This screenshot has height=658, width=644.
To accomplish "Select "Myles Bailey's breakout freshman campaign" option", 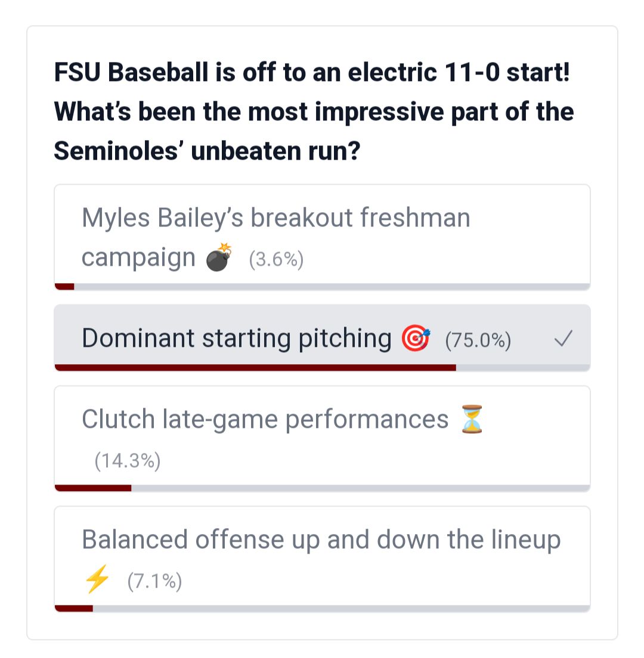I will pyautogui.click(x=275, y=218).
